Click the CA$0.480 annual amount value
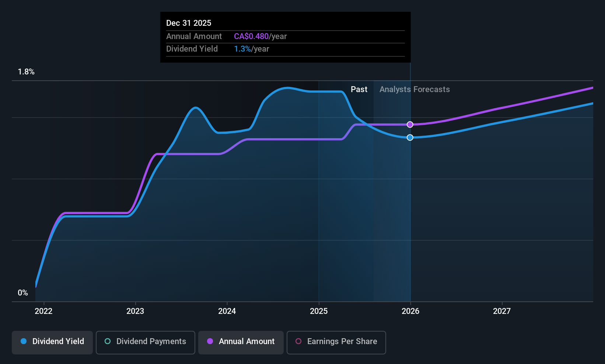The height and width of the screenshot is (364, 605). coord(251,36)
